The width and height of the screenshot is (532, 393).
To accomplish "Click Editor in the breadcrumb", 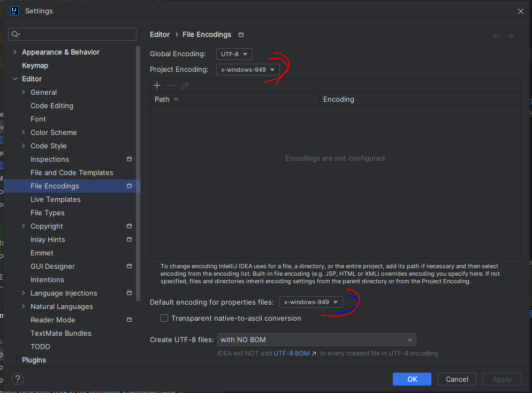I will click(160, 35).
